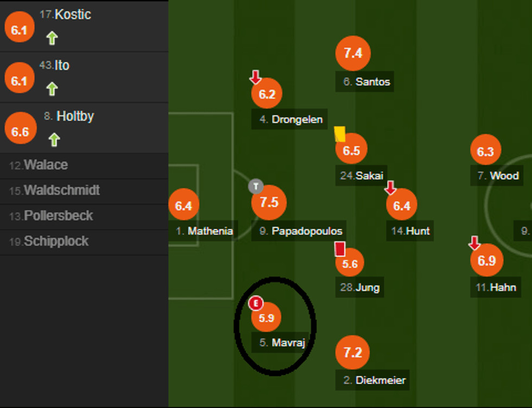
Task: Click Kostic's green substituted-on arrow
Action: click(x=52, y=38)
